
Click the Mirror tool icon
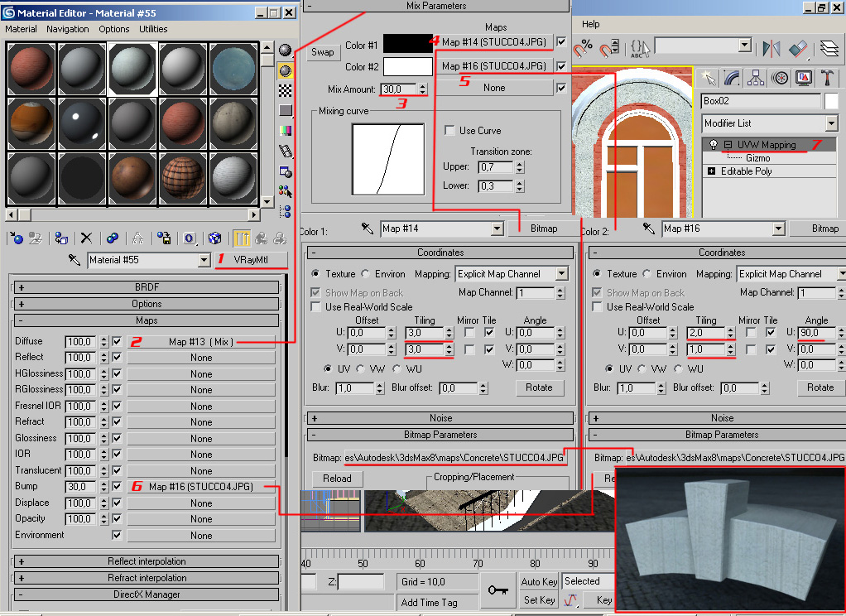(771, 47)
